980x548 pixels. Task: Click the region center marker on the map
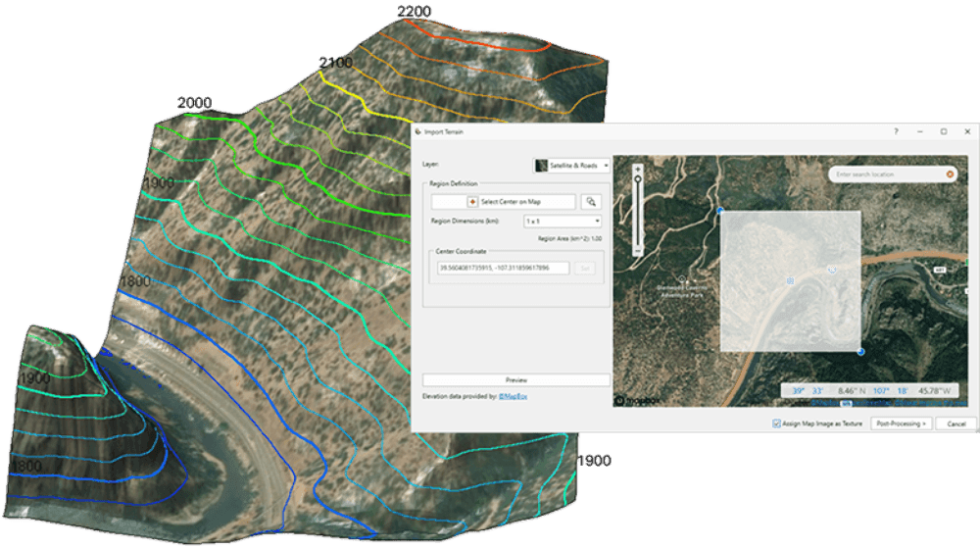[790, 281]
